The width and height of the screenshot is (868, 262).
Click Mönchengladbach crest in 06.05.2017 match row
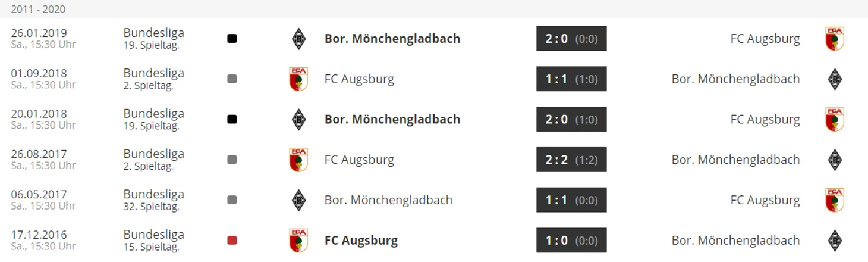pyautogui.click(x=298, y=200)
